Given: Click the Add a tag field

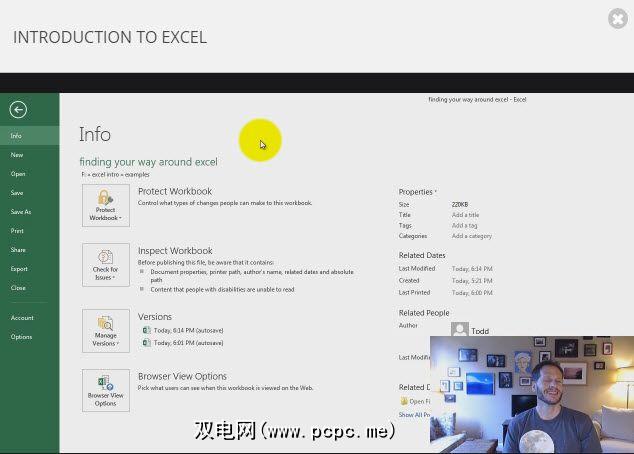Looking at the screenshot, I should point(465,226).
